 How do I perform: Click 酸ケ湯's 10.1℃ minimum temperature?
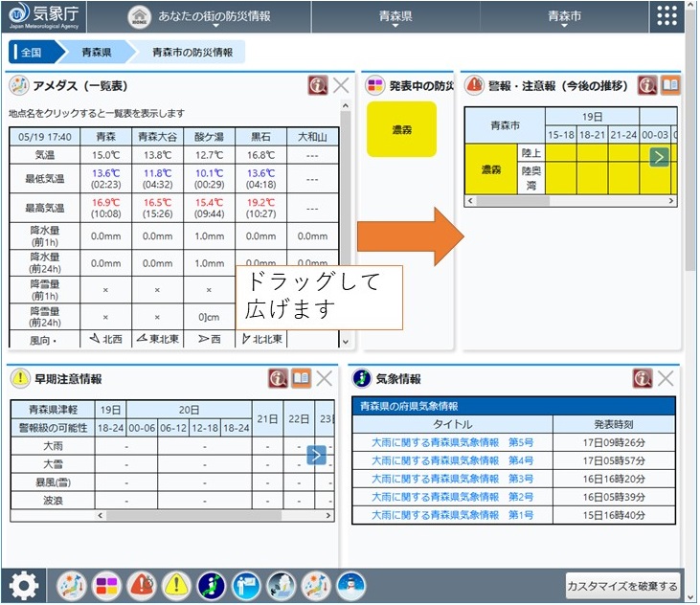[x=209, y=173]
